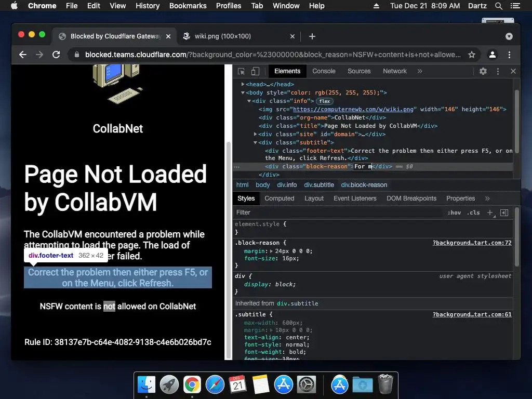Open Finder from the Dock
532x399 pixels.
tap(146, 385)
